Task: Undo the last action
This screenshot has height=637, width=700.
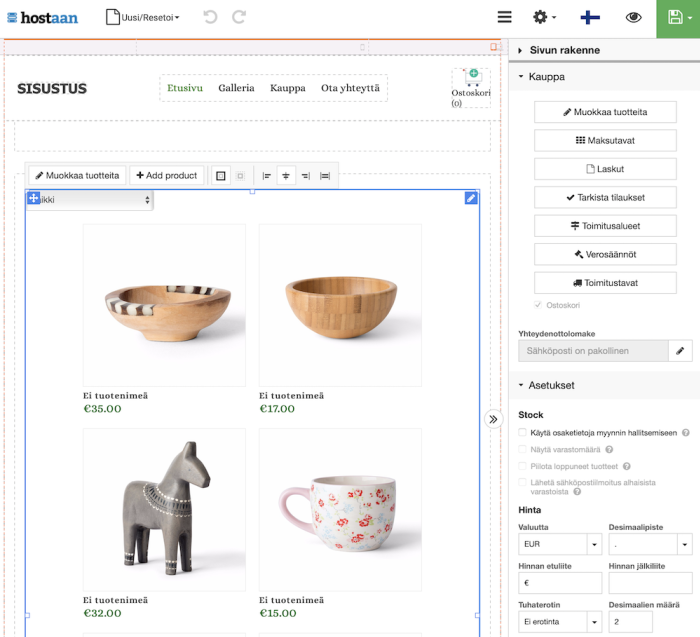Action: [x=210, y=17]
